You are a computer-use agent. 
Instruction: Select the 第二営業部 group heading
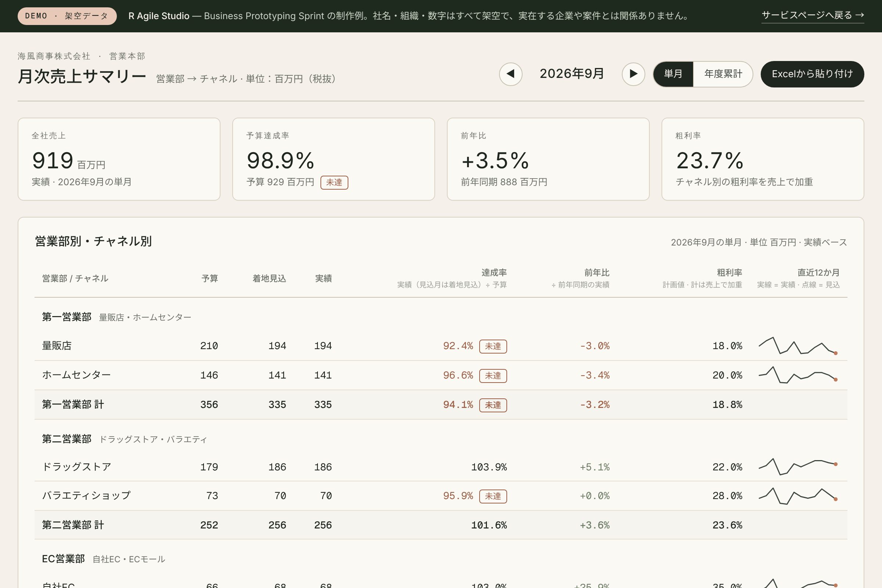[67, 439]
